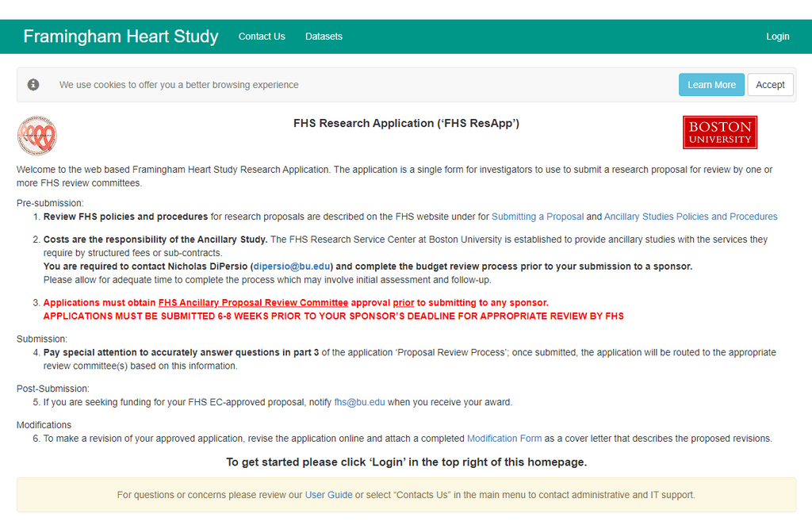Accept the cookie policy
The image size is (812, 525).
770,84
